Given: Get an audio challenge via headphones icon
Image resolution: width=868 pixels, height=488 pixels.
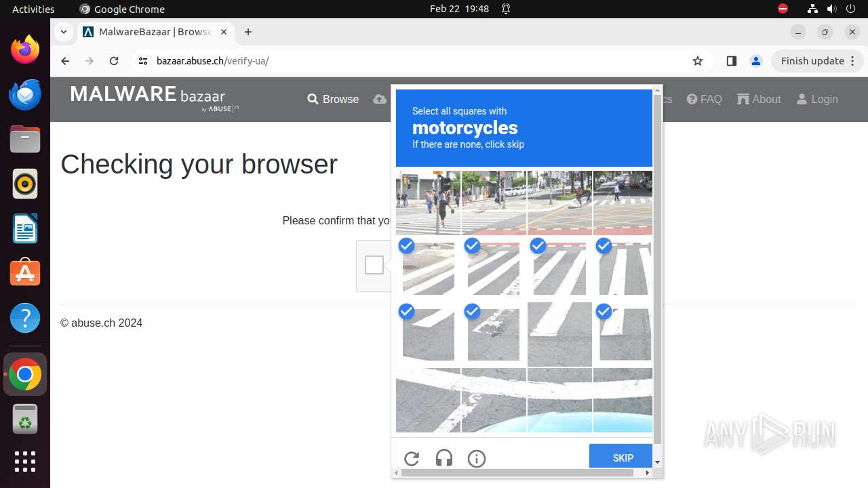Looking at the screenshot, I should coord(444,459).
